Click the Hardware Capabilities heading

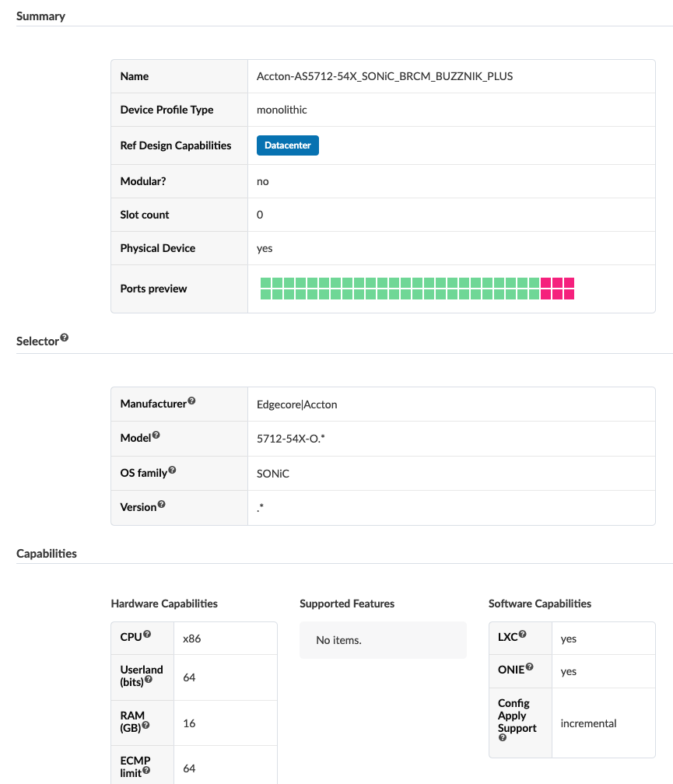coord(164,604)
